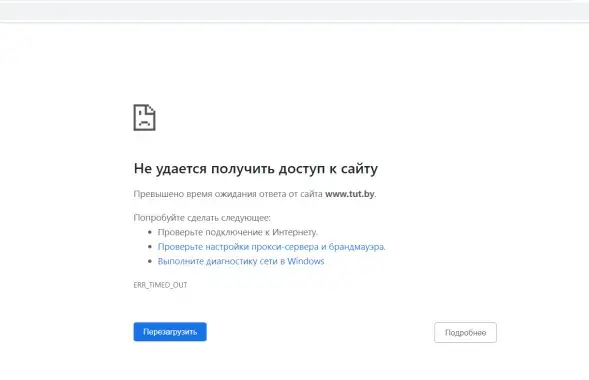The width and height of the screenshot is (589, 380).
Task: Open link Проверьте настройки прокси-сервера и брандмауэра
Action: click(x=272, y=247)
